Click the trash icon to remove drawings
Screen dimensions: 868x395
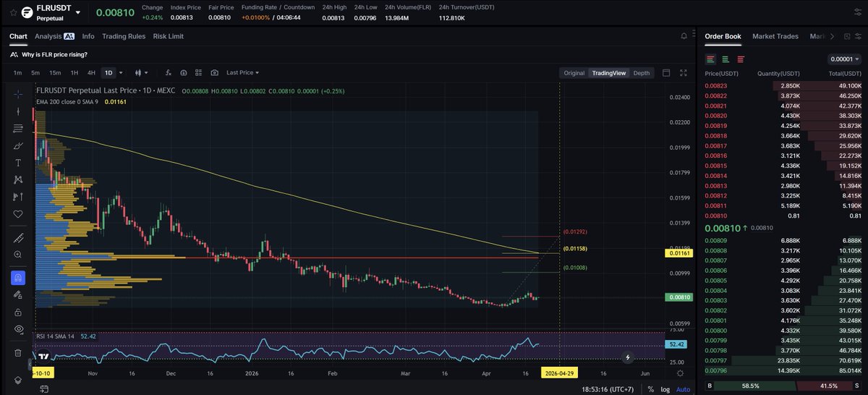click(18, 352)
